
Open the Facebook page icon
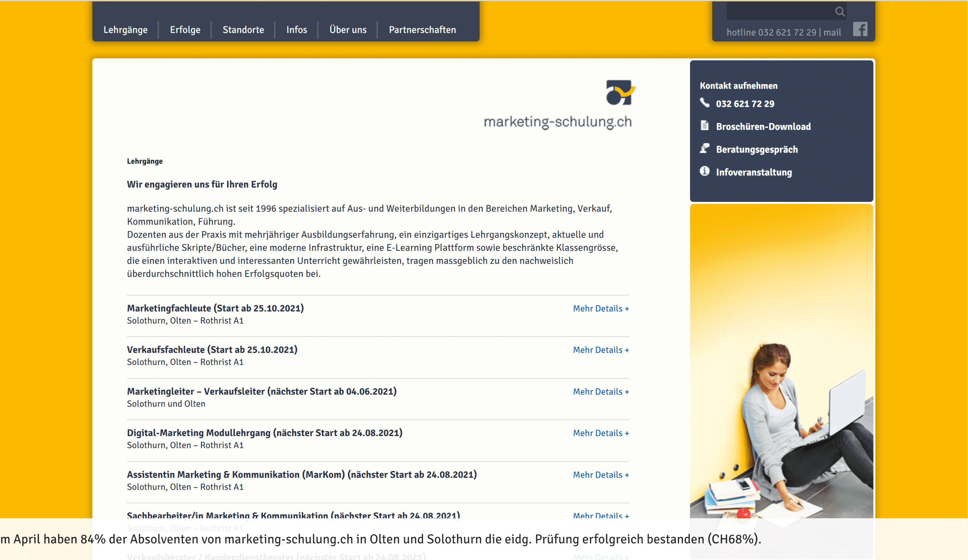(860, 29)
